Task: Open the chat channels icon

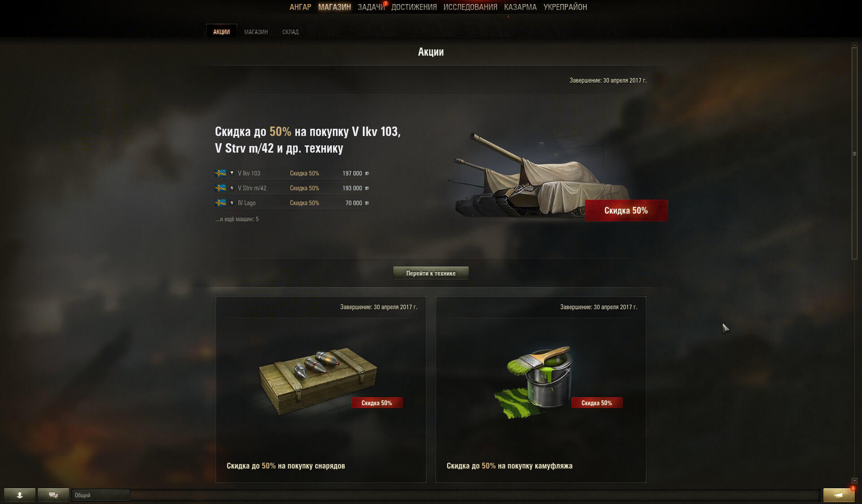Action: pos(53,495)
